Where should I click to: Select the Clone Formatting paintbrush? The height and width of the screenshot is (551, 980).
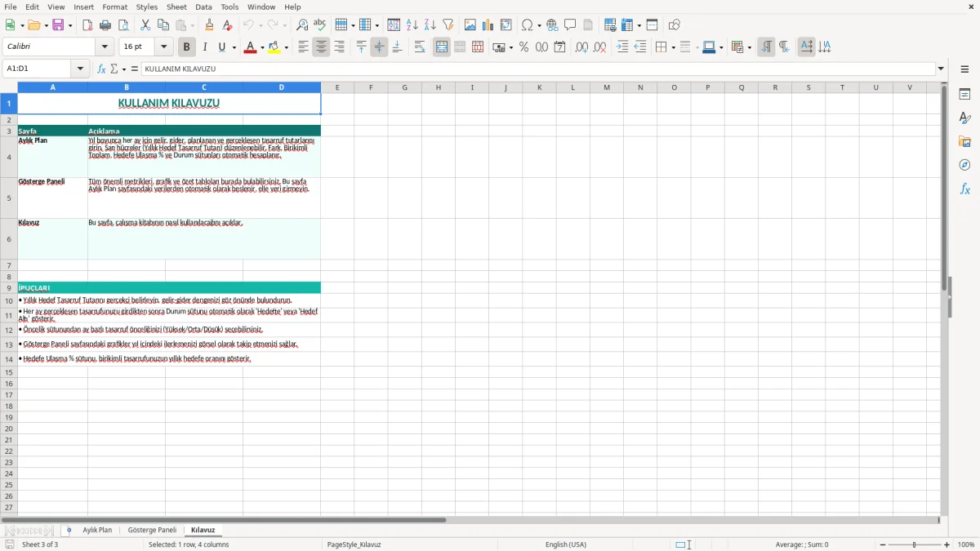click(x=210, y=25)
